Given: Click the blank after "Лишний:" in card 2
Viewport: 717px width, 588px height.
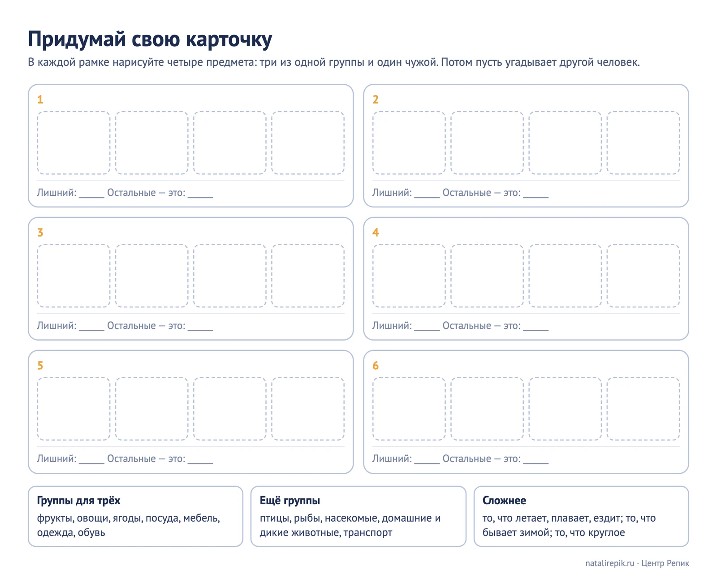Looking at the screenshot, I should (427, 194).
